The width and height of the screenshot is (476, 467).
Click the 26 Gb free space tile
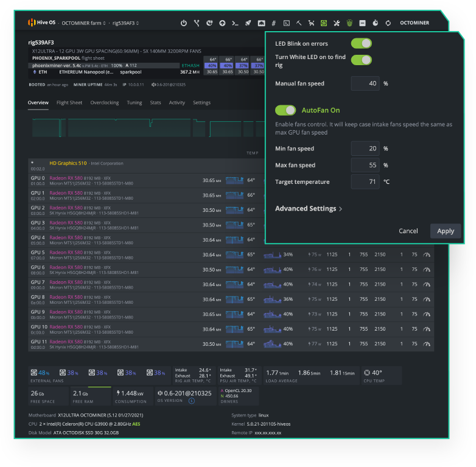pos(48,396)
